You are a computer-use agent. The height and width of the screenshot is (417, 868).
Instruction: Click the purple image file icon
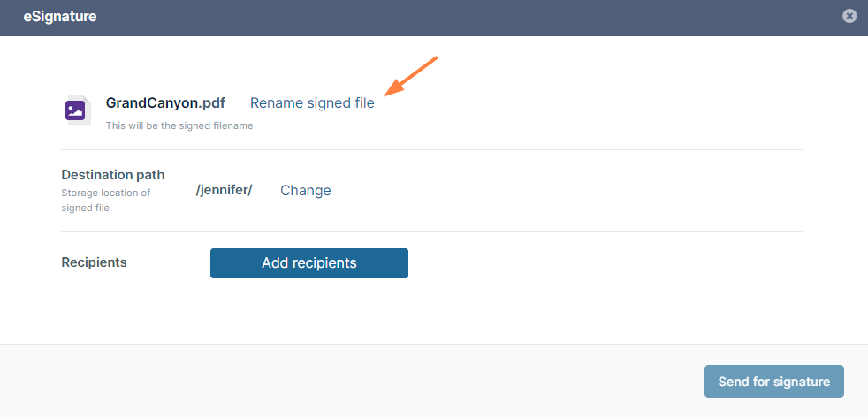[x=75, y=110]
